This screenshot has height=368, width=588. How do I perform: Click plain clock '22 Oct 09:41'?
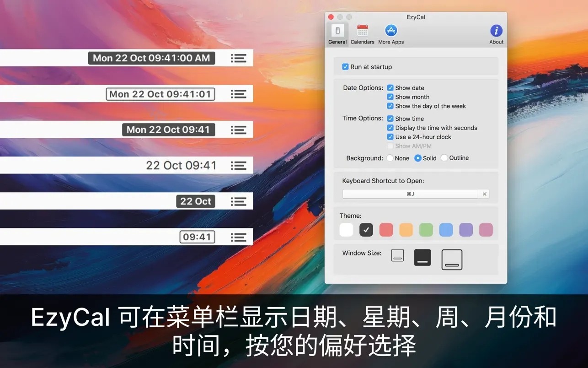click(x=181, y=165)
